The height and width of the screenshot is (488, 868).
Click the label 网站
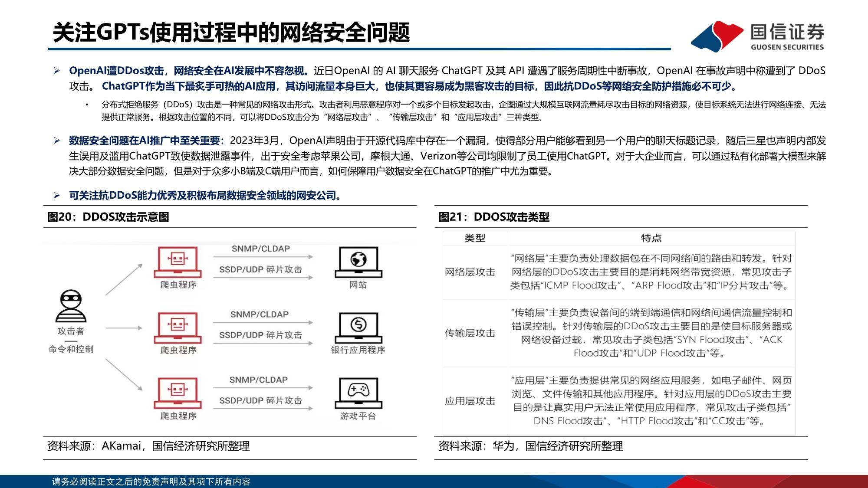click(358, 285)
